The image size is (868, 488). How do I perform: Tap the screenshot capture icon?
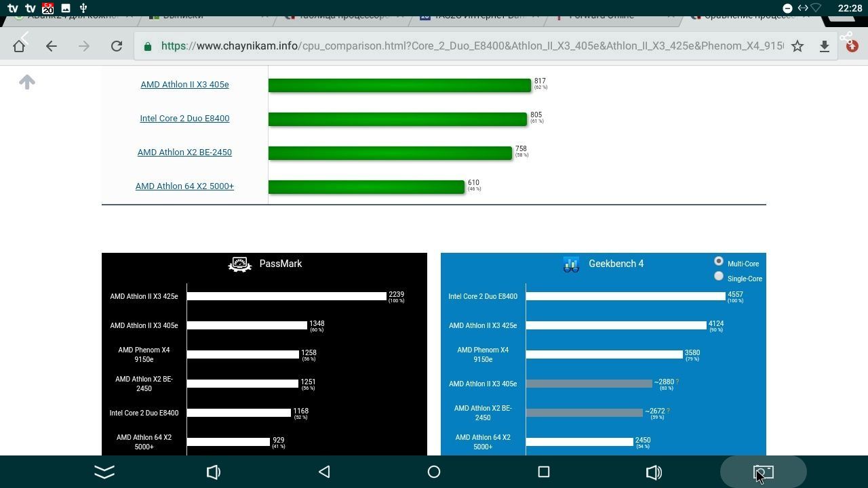pyautogui.click(x=764, y=472)
